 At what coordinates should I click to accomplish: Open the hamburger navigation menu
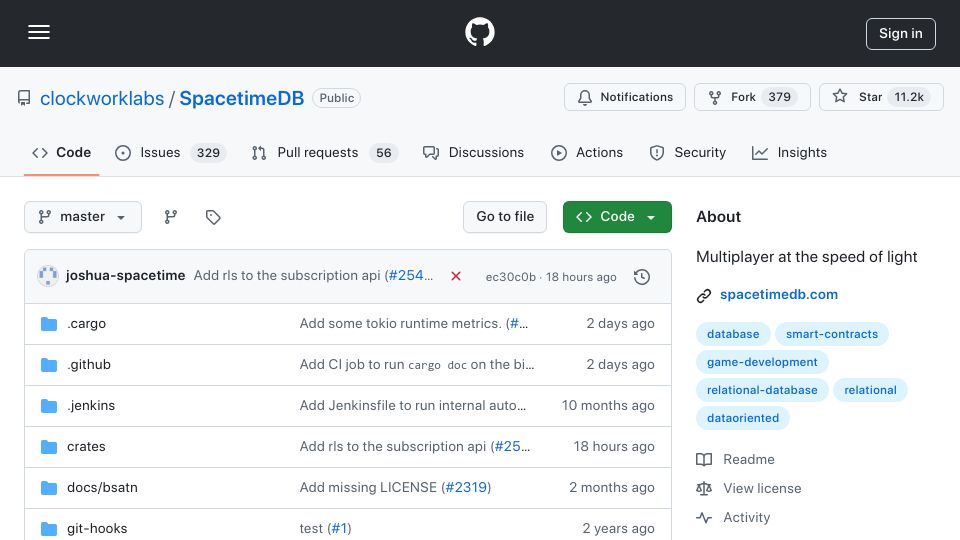(x=39, y=32)
